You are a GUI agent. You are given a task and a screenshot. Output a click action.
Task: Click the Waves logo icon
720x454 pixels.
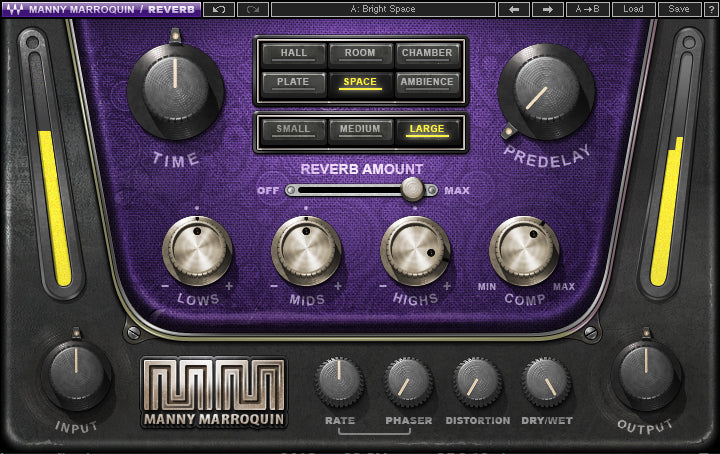(x=14, y=9)
